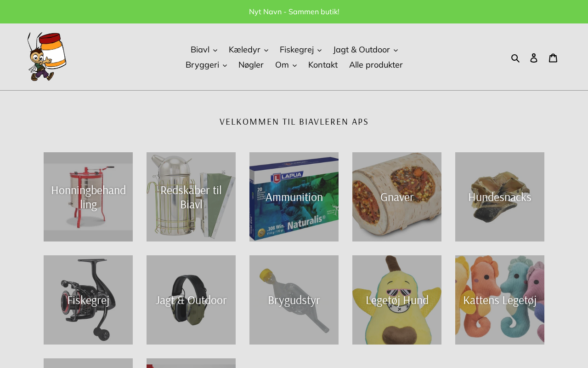Select Alle produkter in navigation
588x368 pixels.
coord(376,65)
